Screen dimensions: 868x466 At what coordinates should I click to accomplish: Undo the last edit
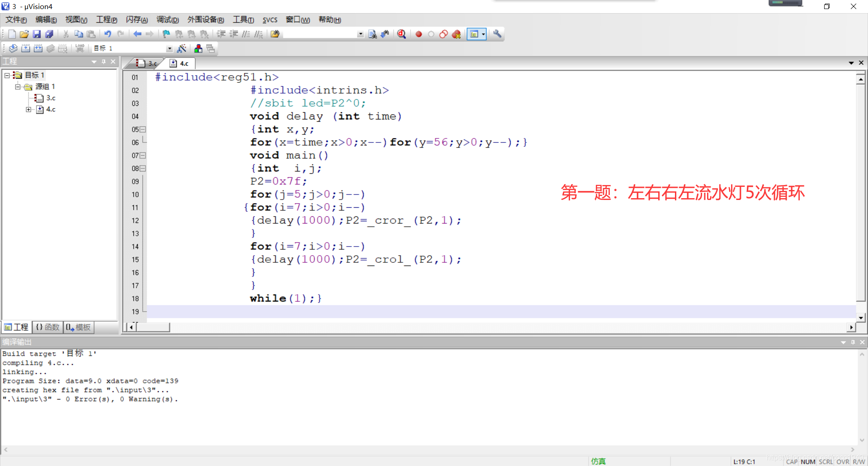click(108, 34)
